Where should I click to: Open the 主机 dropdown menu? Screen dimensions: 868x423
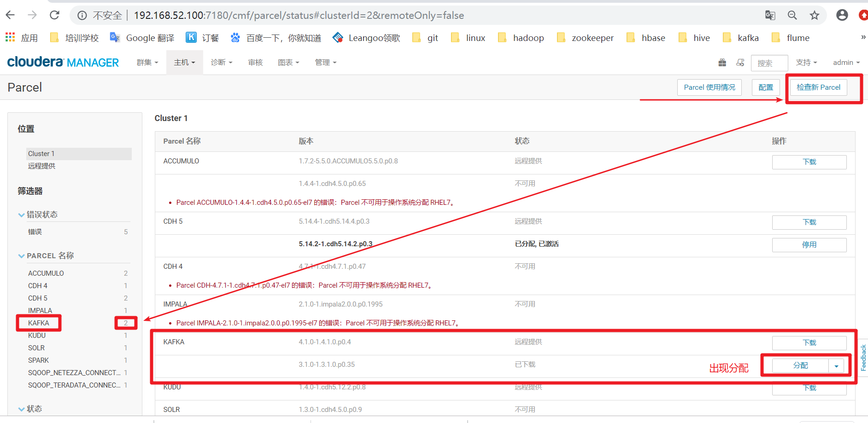tap(184, 63)
